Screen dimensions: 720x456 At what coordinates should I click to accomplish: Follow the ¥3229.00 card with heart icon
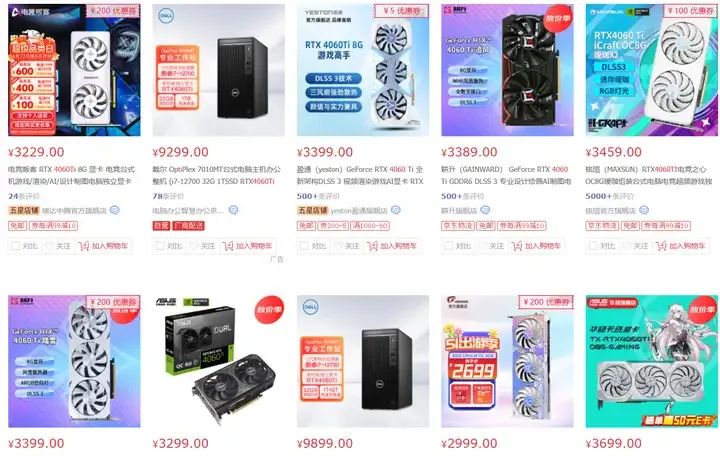(59, 246)
